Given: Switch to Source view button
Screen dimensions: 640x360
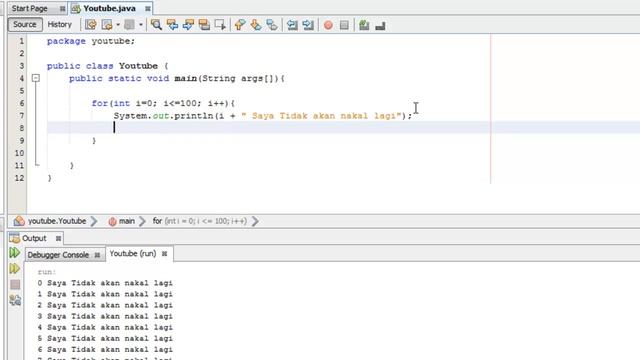Looking at the screenshot, I should [25, 24].
